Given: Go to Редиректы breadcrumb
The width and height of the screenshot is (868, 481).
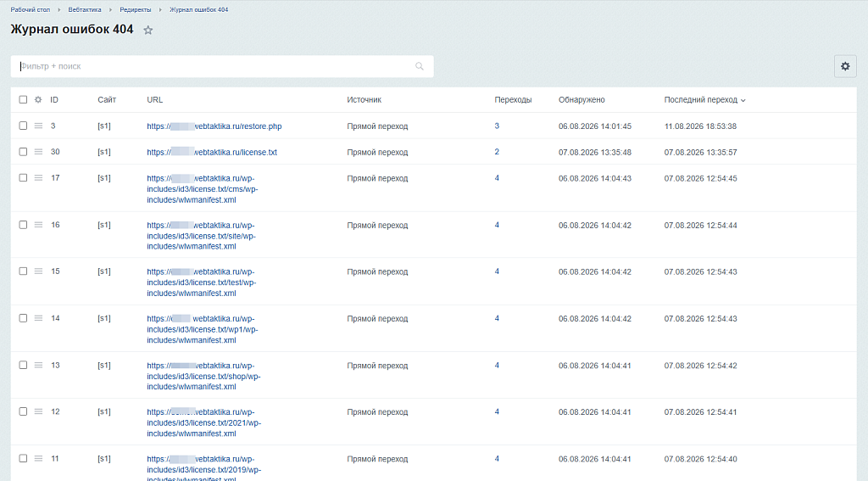Looking at the screenshot, I should point(135,9).
